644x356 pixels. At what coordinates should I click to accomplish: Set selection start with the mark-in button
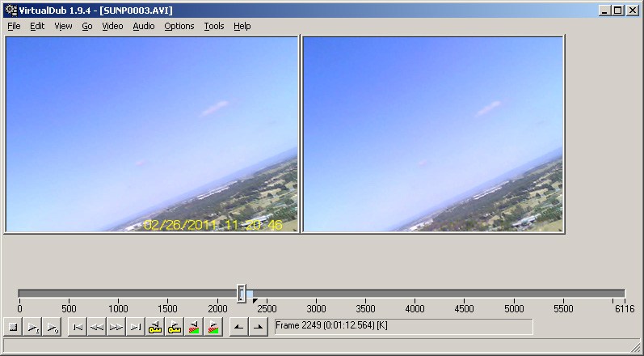click(238, 327)
